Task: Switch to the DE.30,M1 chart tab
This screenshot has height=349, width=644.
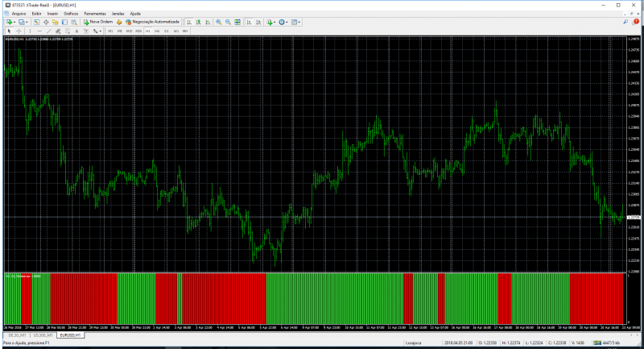Action: pyautogui.click(x=17, y=335)
